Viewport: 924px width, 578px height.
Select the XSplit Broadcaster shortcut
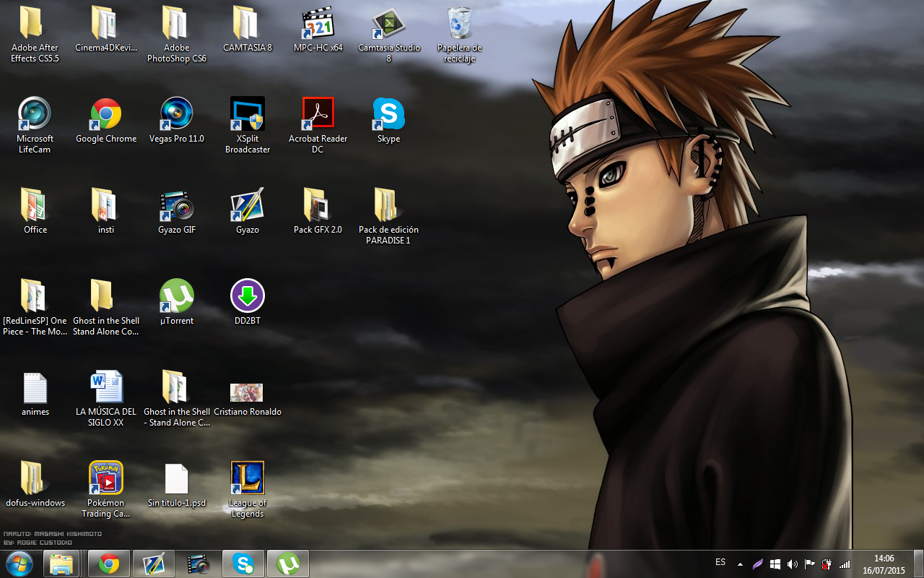coord(247,125)
